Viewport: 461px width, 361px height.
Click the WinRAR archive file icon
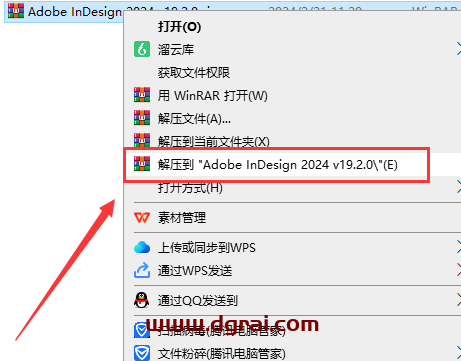16,11
